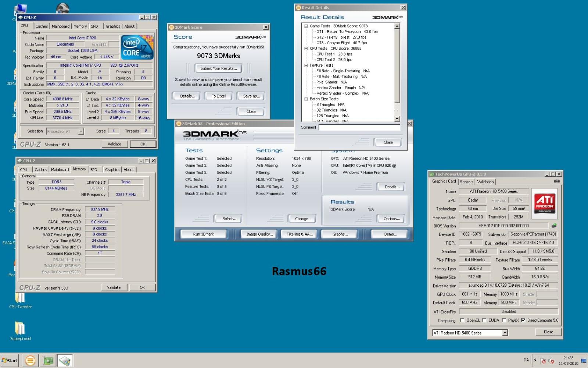Click the Options button under Results

pyautogui.click(x=392, y=219)
